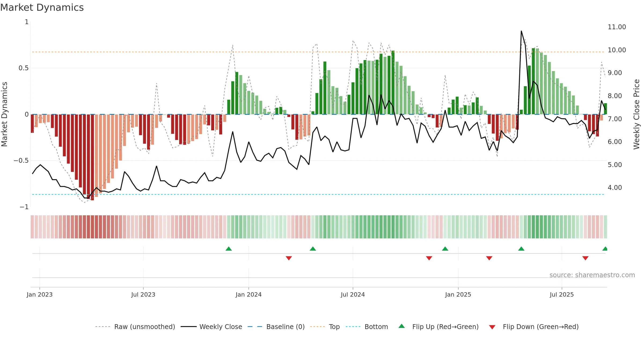This screenshot has height=362, width=644.
Task: Click the Jan 2023 x-axis label
Action: tap(40, 294)
